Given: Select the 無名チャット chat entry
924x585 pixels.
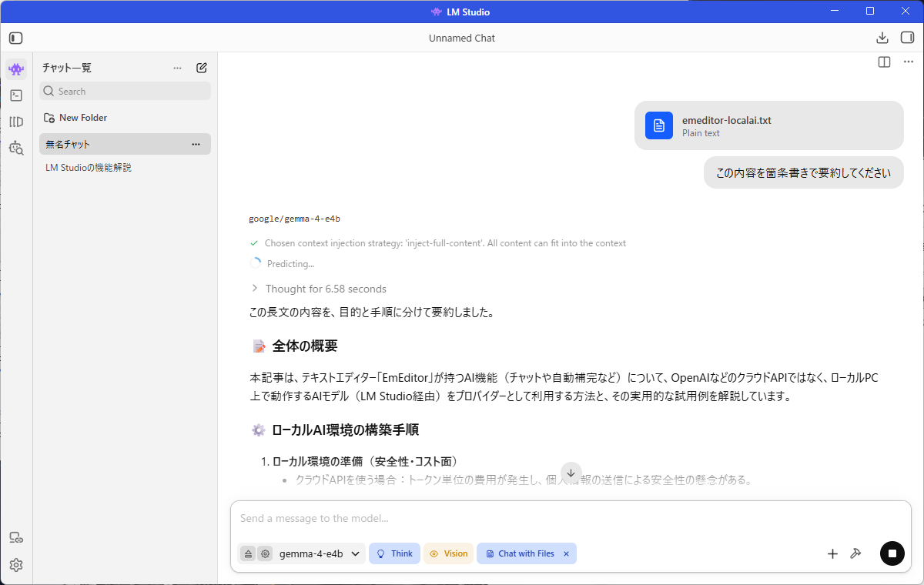Looking at the screenshot, I should click(126, 144).
